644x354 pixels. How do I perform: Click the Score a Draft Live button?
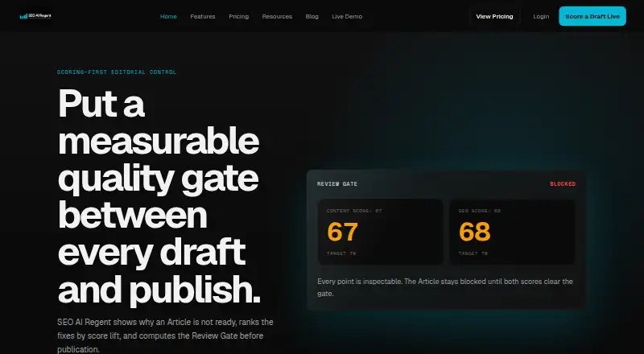(x=592, y=16)
